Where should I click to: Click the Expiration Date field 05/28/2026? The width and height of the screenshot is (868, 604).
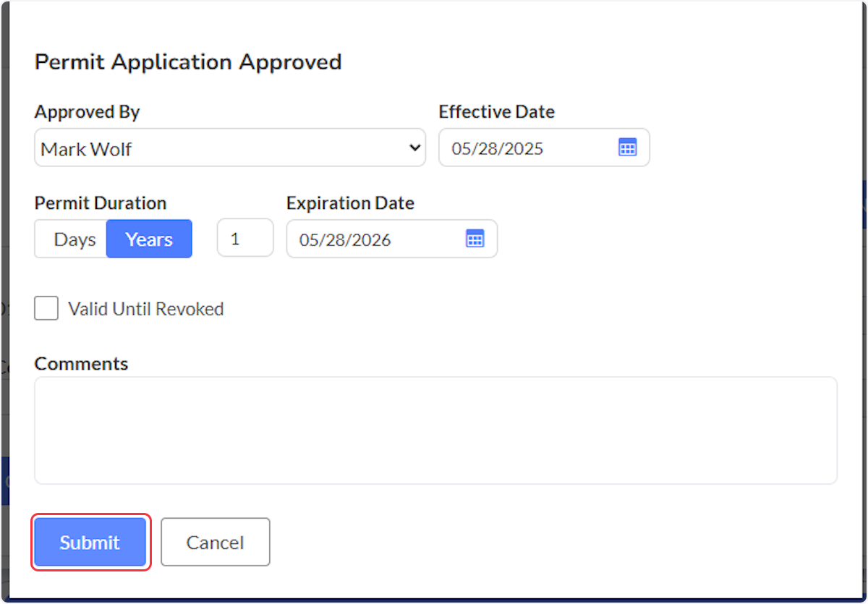[392, 239]
